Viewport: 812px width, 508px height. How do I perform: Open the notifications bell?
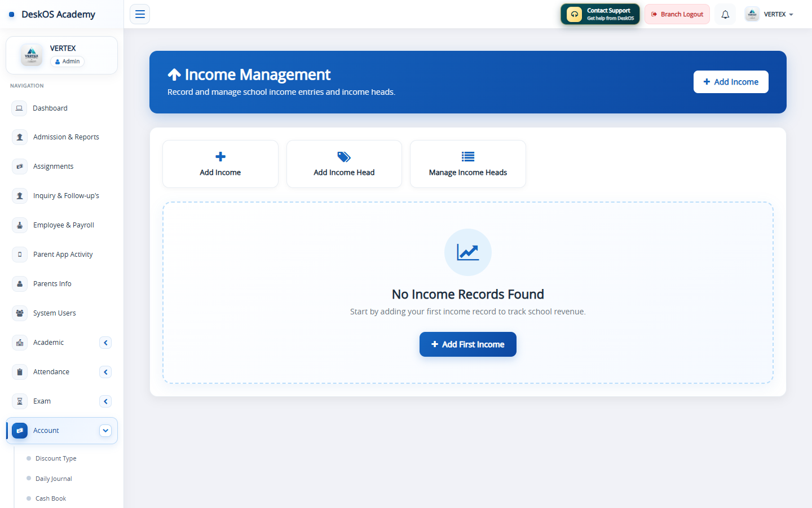pyautogui.click(x=725, y=14)
